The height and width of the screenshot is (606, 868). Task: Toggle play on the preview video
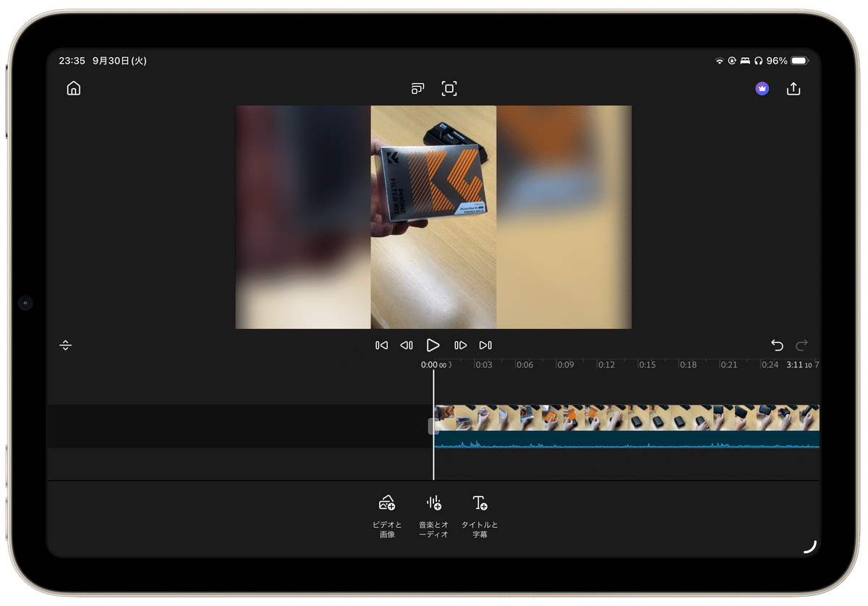tap(433, 345)
